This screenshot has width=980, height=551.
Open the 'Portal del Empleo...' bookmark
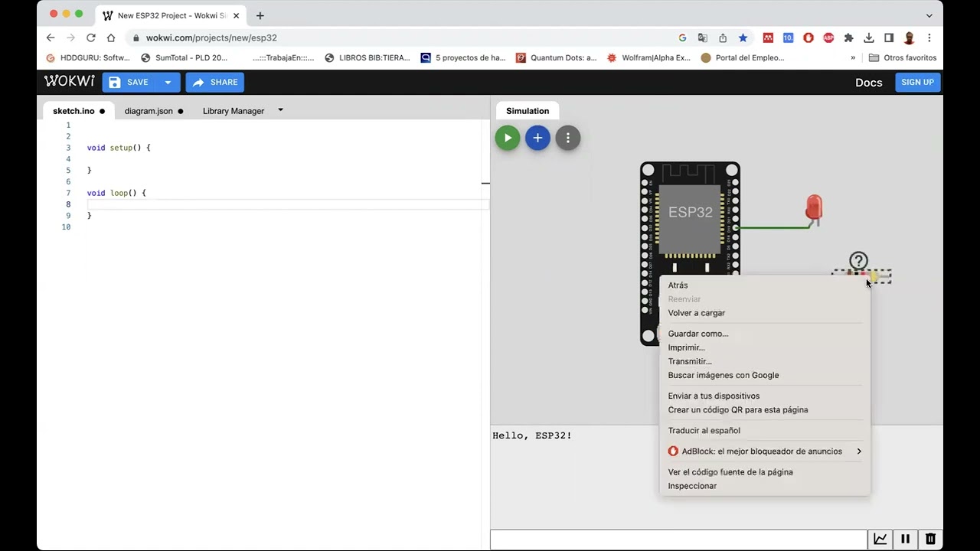[743, 57]
